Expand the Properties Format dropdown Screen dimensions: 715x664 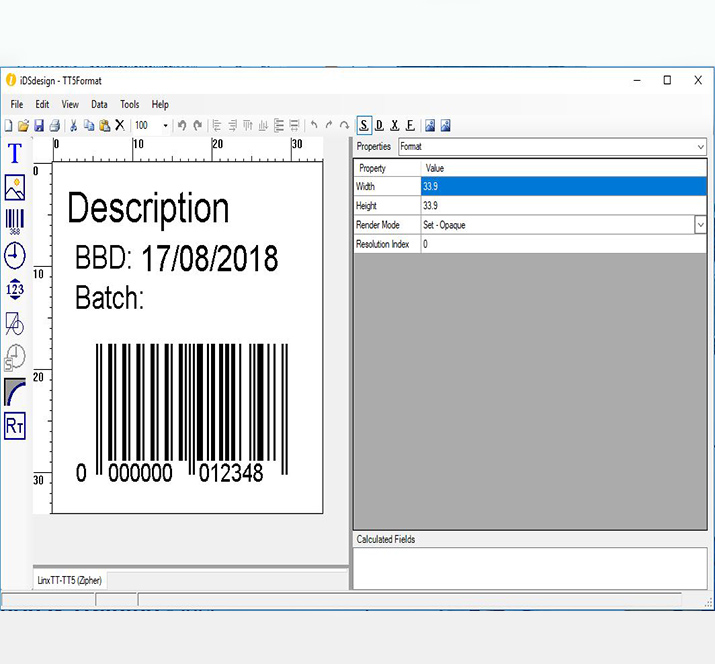(x=700, y=147)
